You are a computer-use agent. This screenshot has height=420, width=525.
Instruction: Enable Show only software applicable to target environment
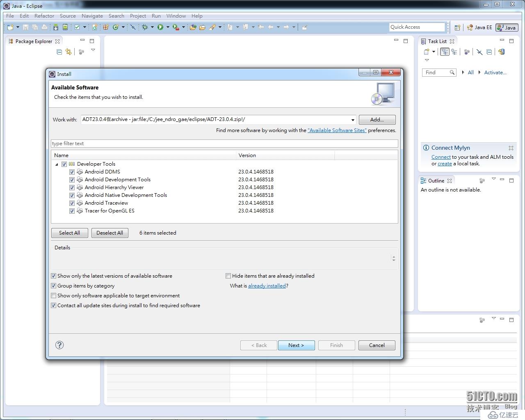[x=53, y=296]
